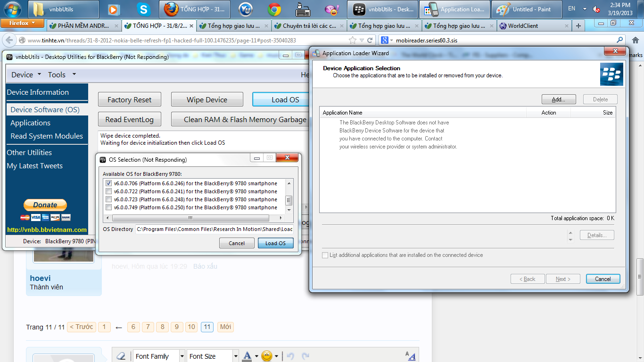The width and height of the screenshot is (644, 362).
Task: Click the Undo icon in editor
Action: 291,356
